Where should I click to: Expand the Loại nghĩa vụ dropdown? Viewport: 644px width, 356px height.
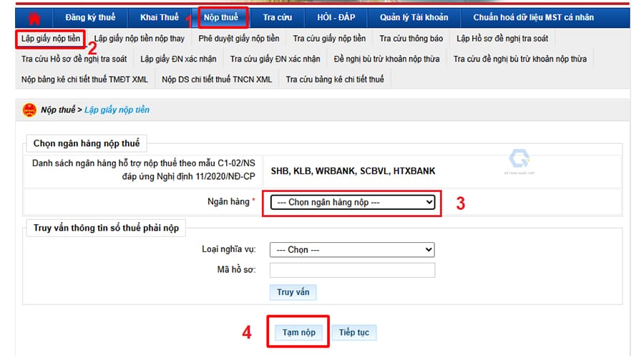[352, 250]
